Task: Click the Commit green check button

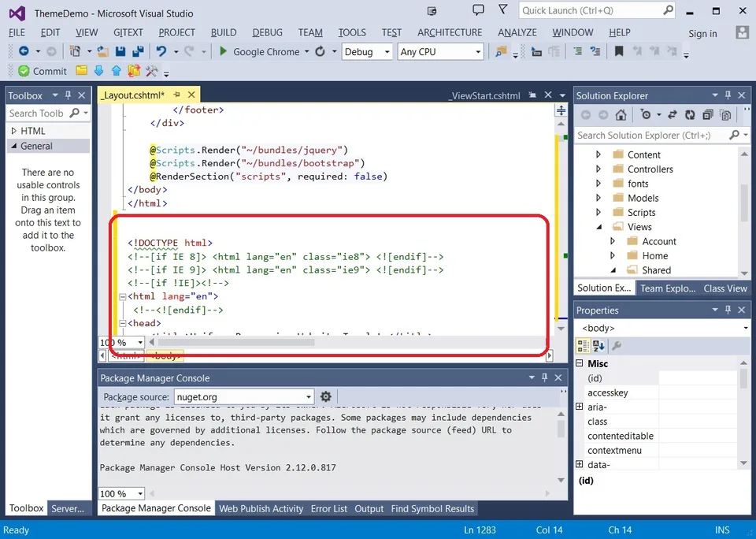Action: (x=43, y=71)
